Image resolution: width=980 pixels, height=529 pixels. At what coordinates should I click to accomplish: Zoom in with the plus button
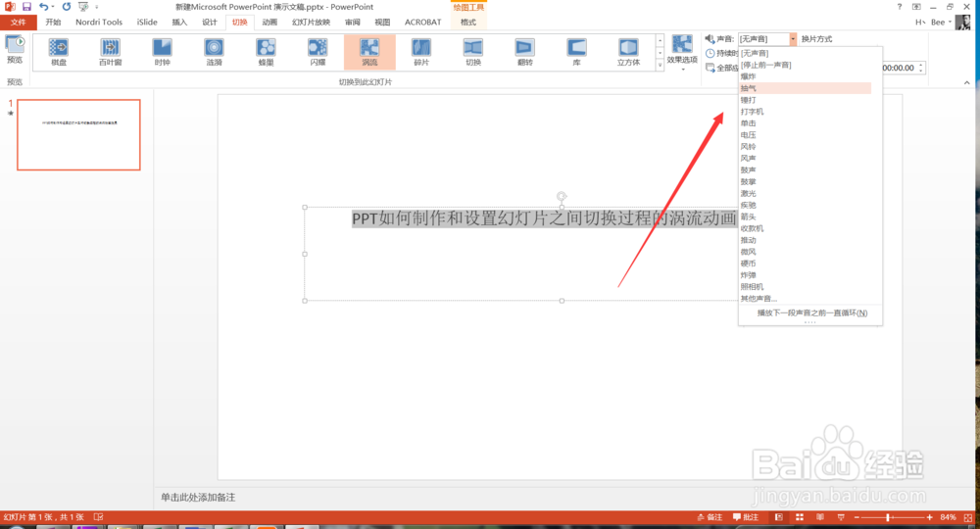(x=930, y=517)
